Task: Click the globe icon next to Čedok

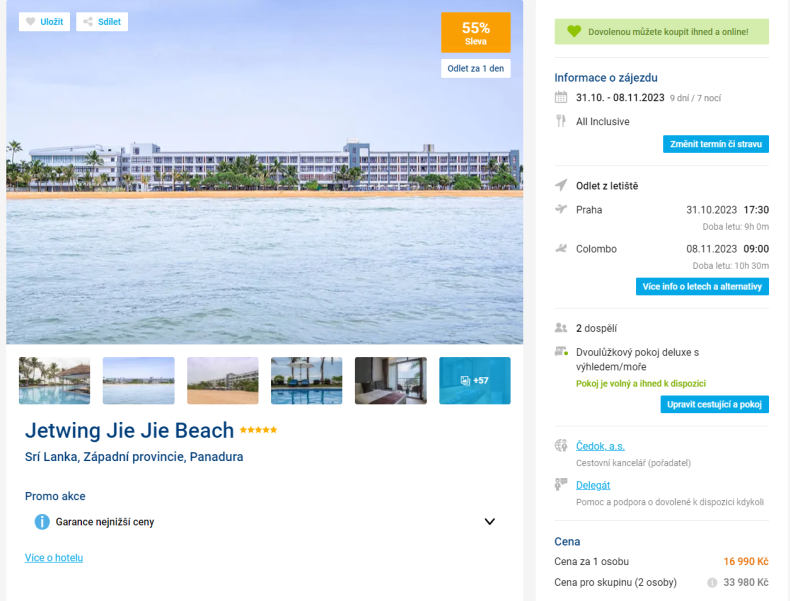Action: (x=561, y=445)
